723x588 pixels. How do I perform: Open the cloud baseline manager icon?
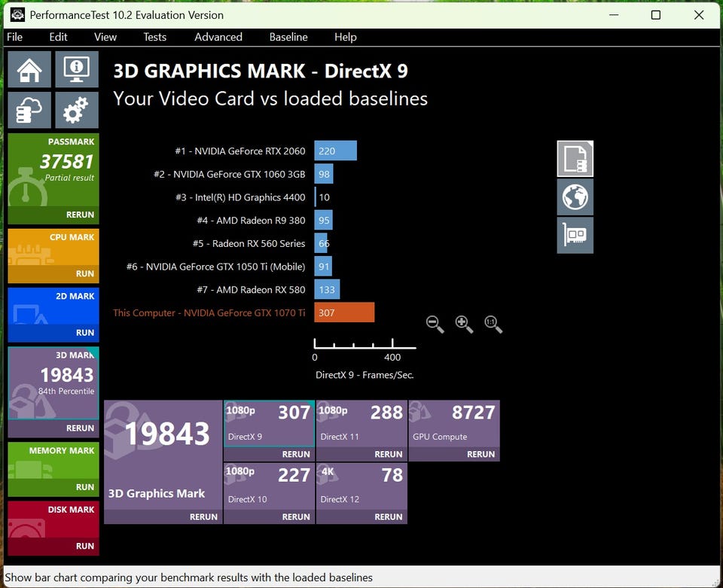click(29, 110)
